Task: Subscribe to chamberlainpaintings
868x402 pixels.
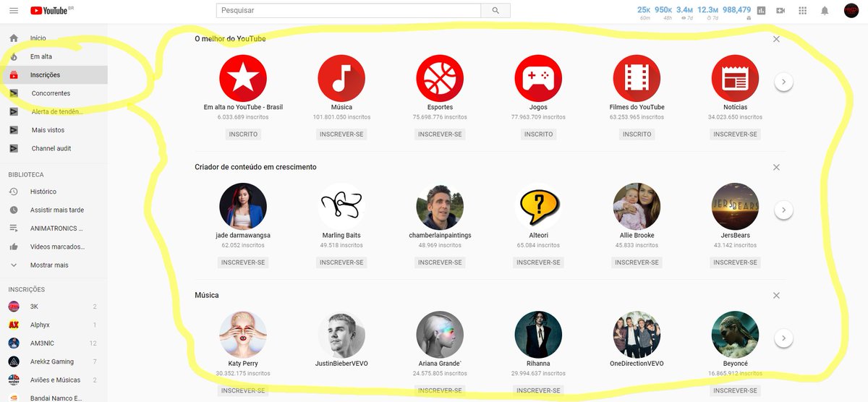Action: pyautogui.click(x=440, y=262)
